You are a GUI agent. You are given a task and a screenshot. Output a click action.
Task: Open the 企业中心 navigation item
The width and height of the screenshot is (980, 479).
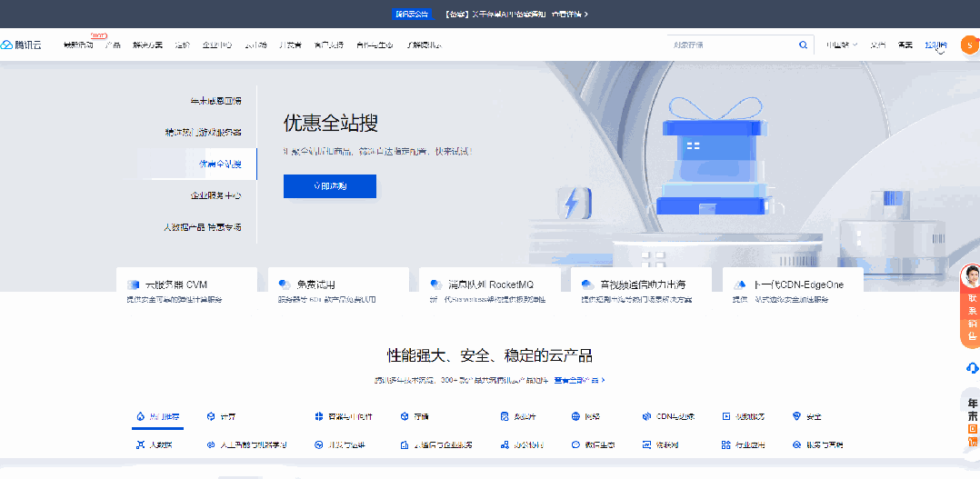pos(217,45)
